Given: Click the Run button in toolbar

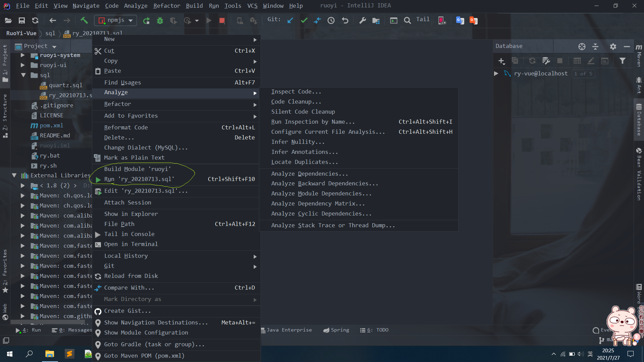Looking at the screenshot, I should pos(208,20).
